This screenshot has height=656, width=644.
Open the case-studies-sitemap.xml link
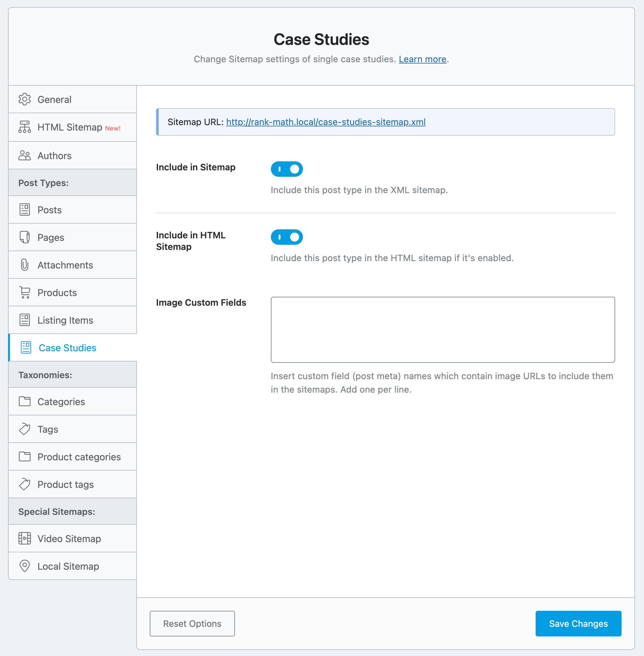pyautogui.click(x=326, y=122)
